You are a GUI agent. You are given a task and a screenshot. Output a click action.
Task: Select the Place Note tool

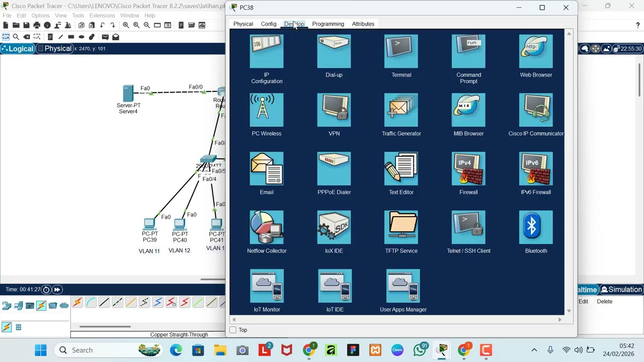(x=50, y=37)
